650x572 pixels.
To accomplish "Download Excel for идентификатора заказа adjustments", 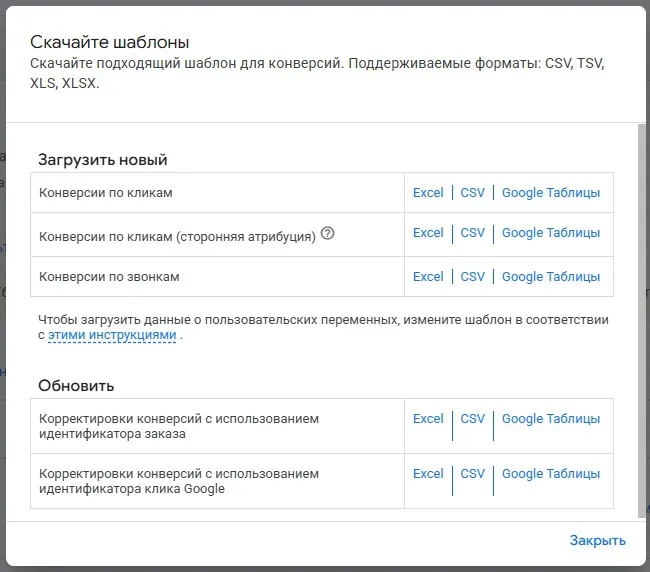I will coord(428,419).
